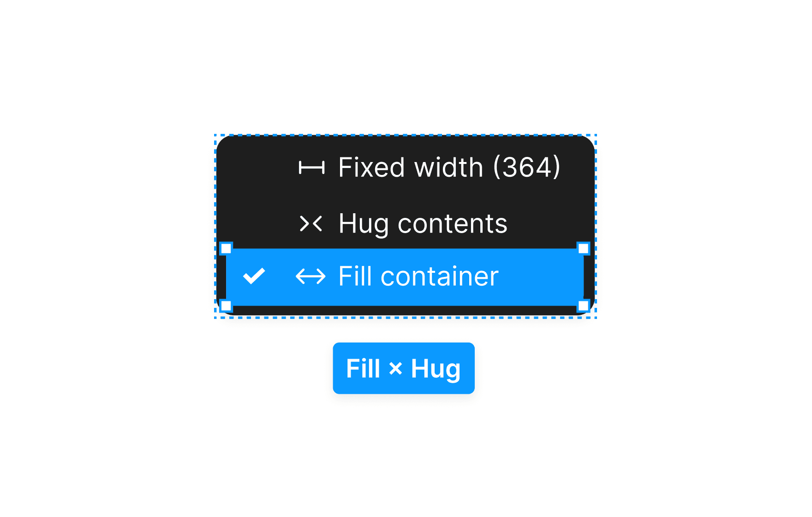Click the Fill container text label
Viewport: 812px width, 517px height.
(418, 277)
